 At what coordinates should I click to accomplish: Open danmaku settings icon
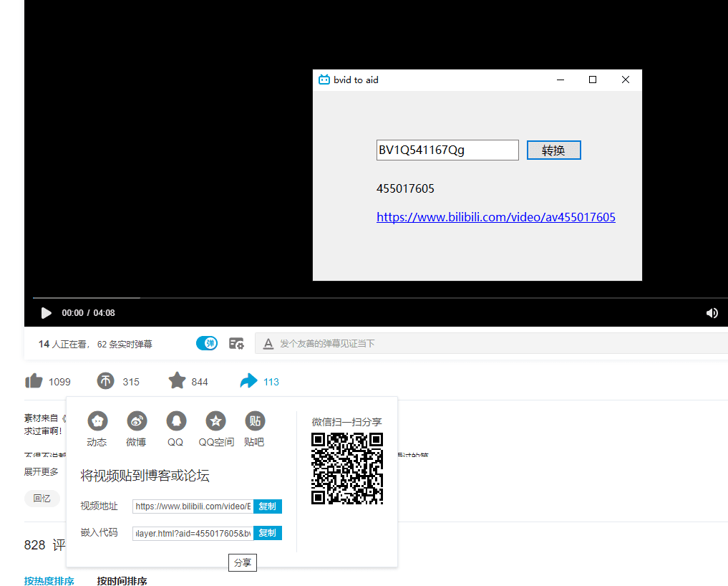point(236,344)
